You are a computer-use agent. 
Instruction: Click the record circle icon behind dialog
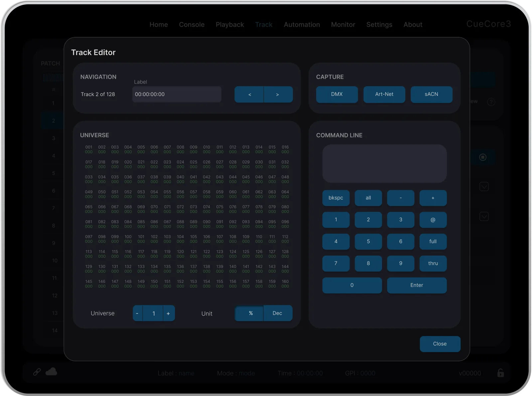point(483,157)
